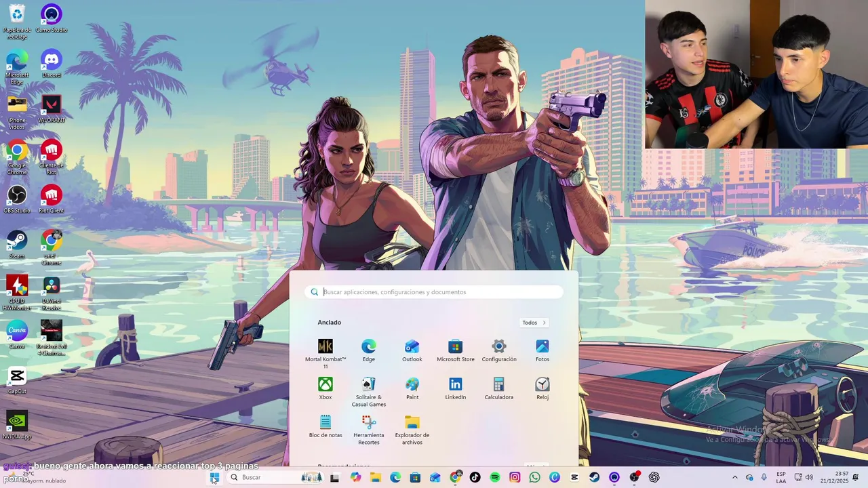This screenshot has height=488, width=868.
Task: Open Microsoft Store from the taskbar
Action: pos(415,478)
